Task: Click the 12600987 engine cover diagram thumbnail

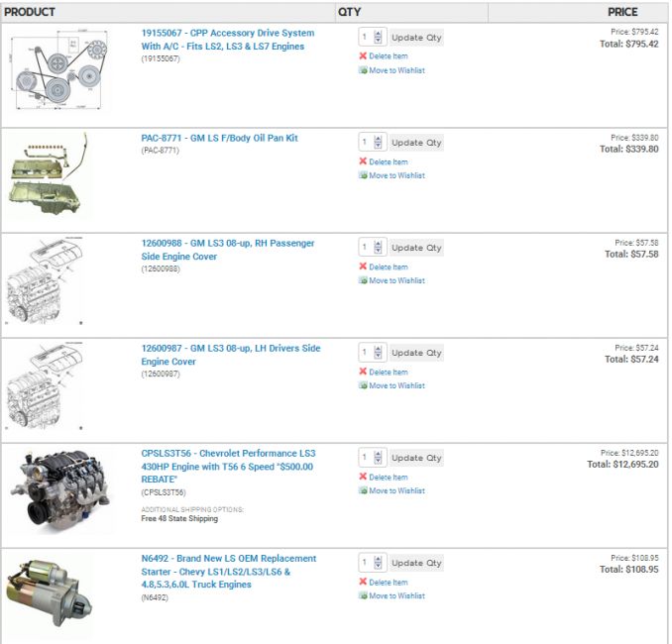Action: 45,385
